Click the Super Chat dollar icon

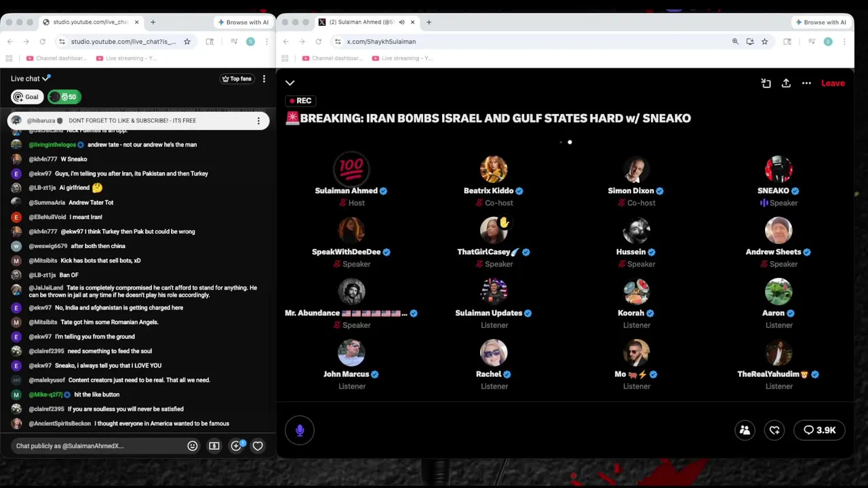pos(214,446)
